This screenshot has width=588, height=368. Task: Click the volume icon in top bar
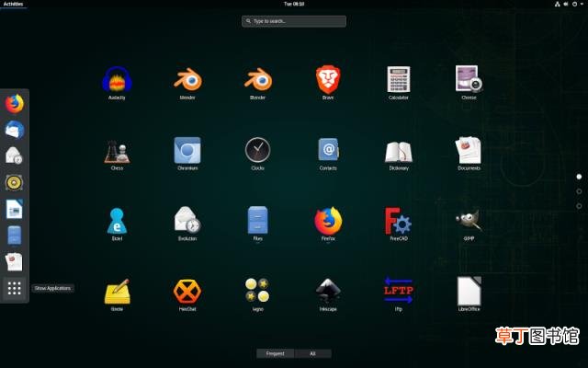coord(566,4)
